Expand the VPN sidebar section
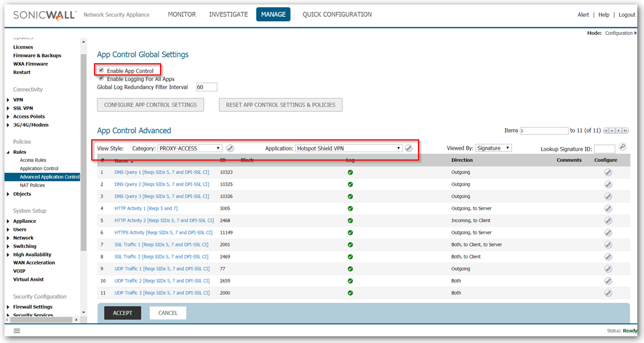 coord(8,100)
